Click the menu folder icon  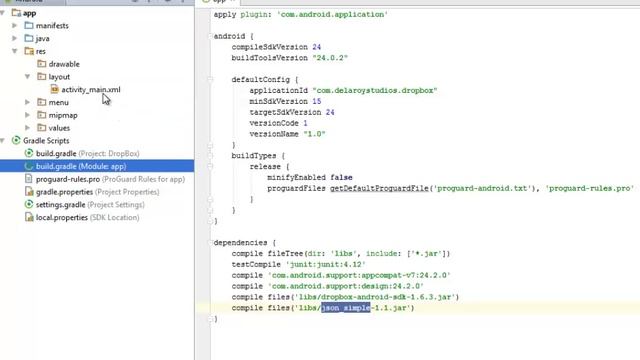tap(42, 102)
